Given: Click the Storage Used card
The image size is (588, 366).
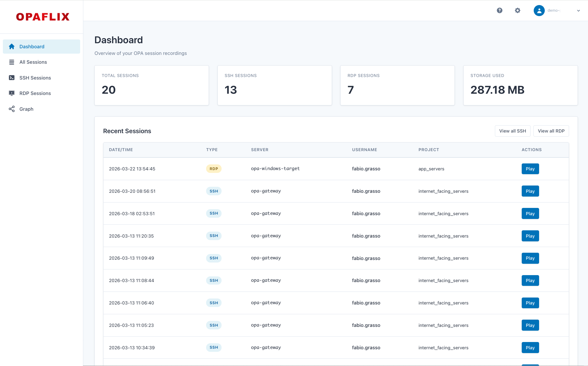Looking at the screenshot, I should [520, 85].
